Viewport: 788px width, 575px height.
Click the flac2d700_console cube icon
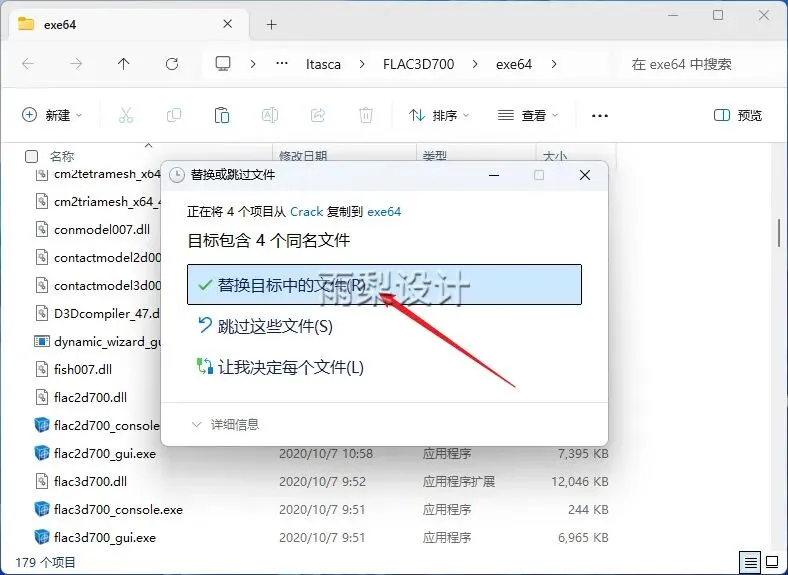tap(42, 425)
